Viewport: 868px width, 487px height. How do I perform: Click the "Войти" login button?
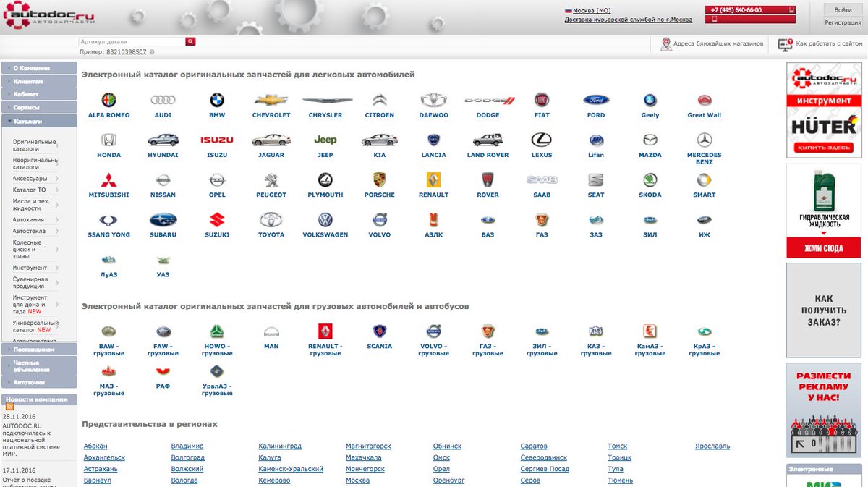click(x=843, y=9)
